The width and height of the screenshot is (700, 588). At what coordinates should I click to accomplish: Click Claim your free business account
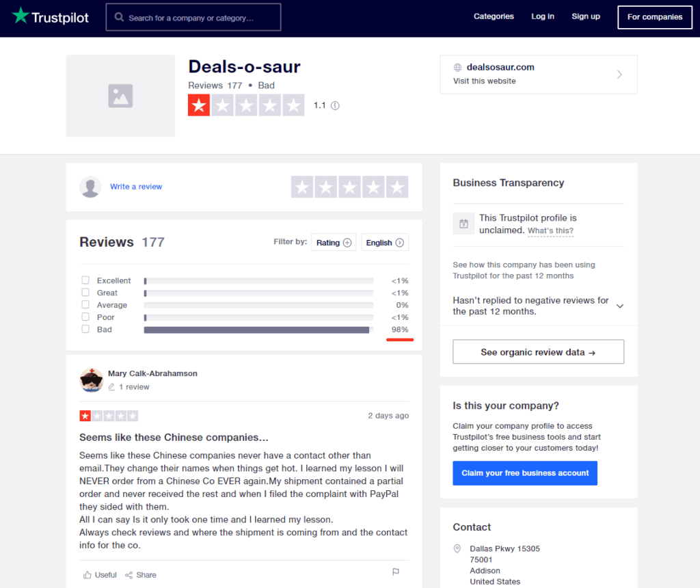(x=525, y=473)
